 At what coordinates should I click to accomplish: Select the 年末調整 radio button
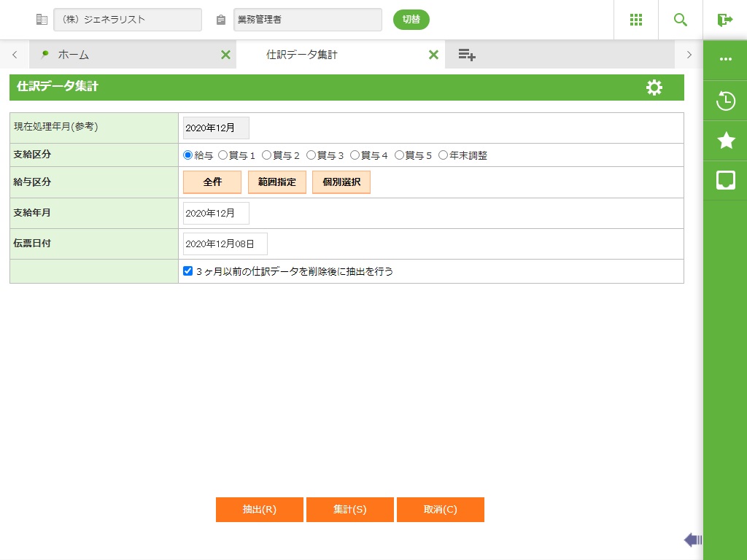[x=443, y=155]
